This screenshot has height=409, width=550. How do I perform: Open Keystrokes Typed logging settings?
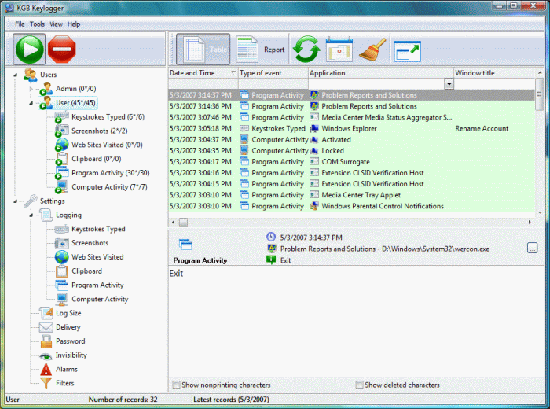[x=98, y=229]
